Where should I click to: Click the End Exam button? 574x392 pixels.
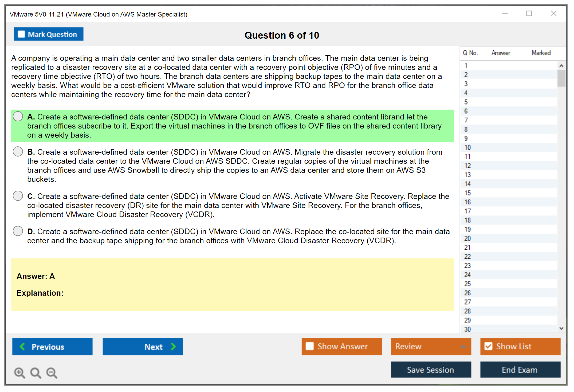tap(520, 370)
